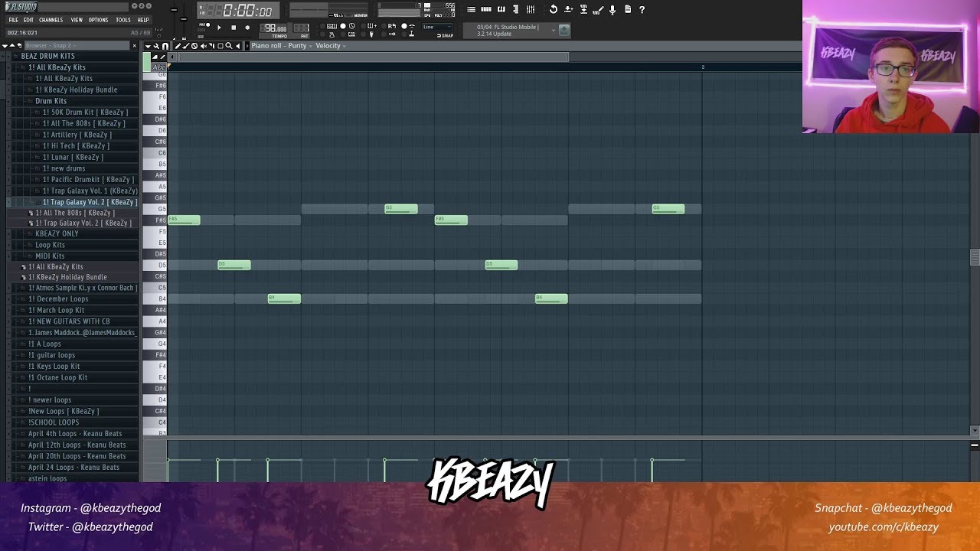Click the help question mark icon
This screenshot has height=551, width=980.
click(x=642, y=9)
